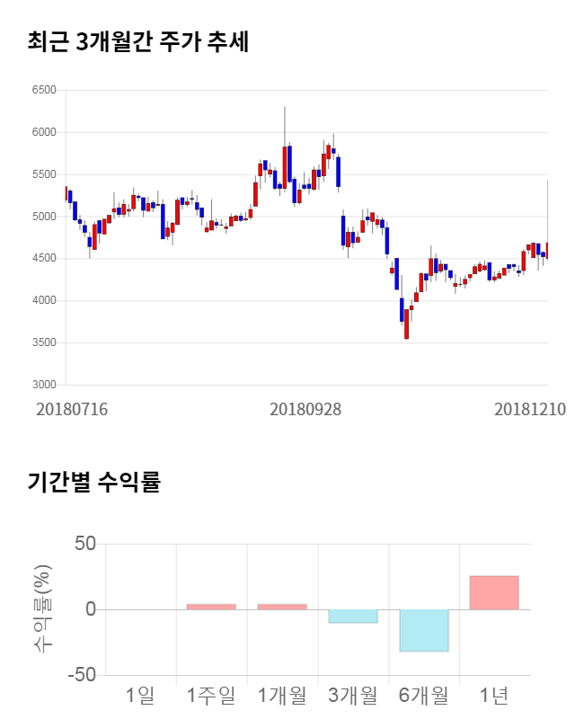The width and height of the screenshot is (575, 728).
Task: Click the 1년 period label
Action: (x=494, y=695)
